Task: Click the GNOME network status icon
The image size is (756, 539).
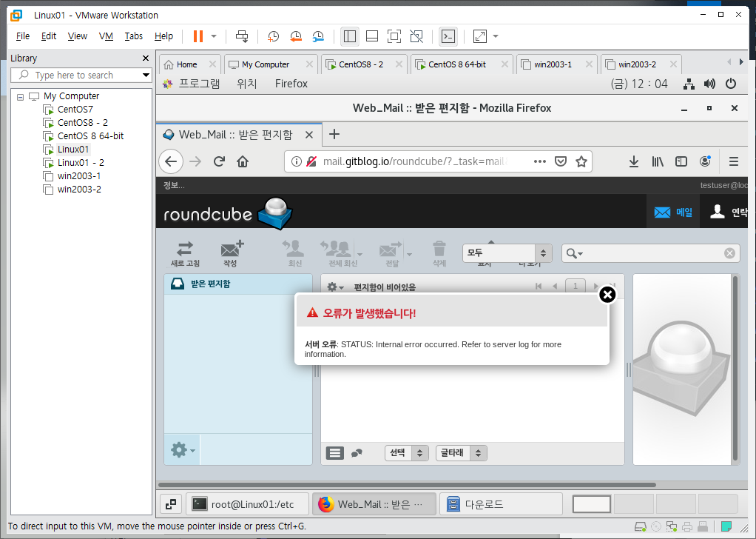Action: pyautogui.click(x=689, y=84)
